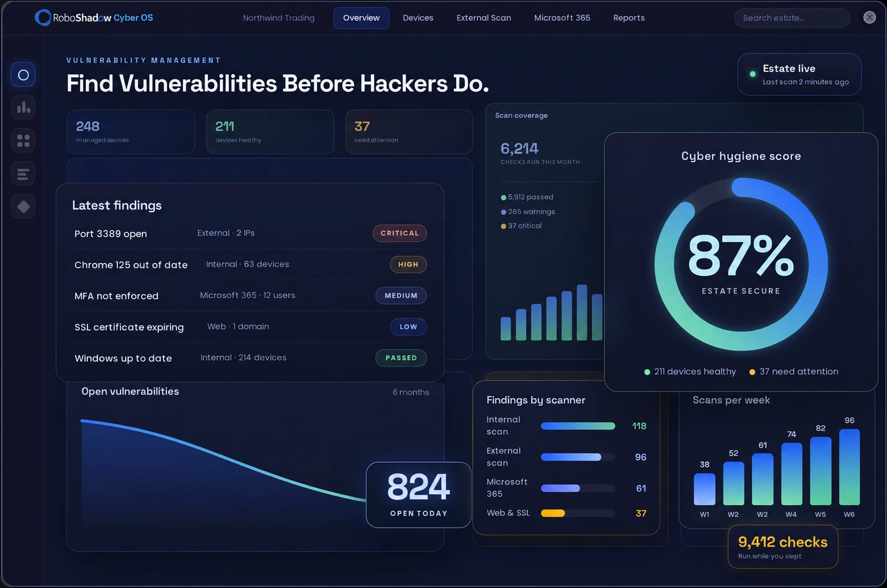The height and width of the screenshot is (588, 887).
Task: Click the Internal scan progress bar
Action: pos(578,426)
